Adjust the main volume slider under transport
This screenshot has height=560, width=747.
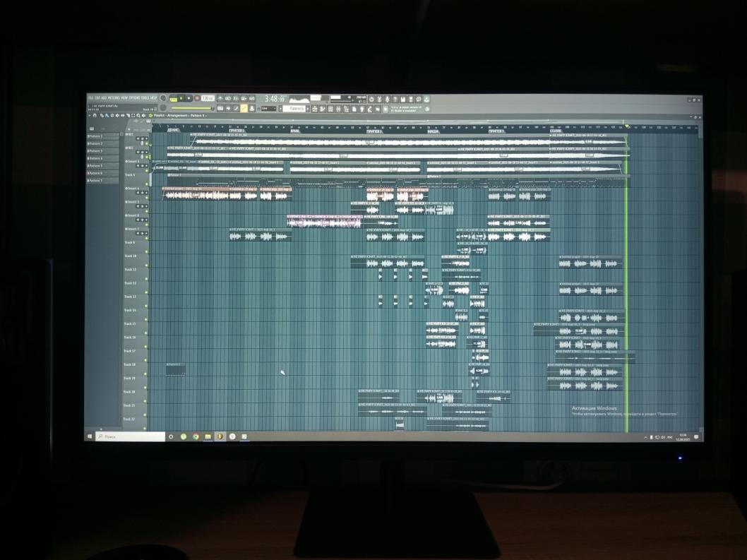click(191, 108)
